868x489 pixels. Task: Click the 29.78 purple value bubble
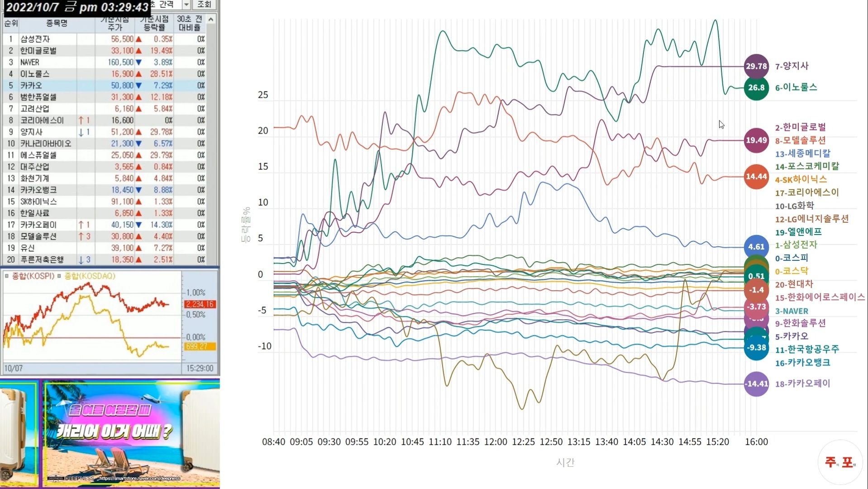[756, 66]
